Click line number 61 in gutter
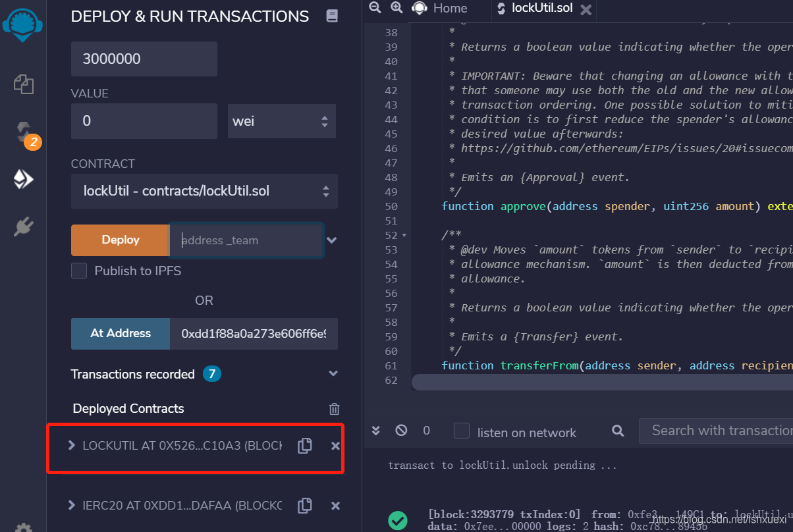This screenshot has height=532, width=793. (390, 365)
